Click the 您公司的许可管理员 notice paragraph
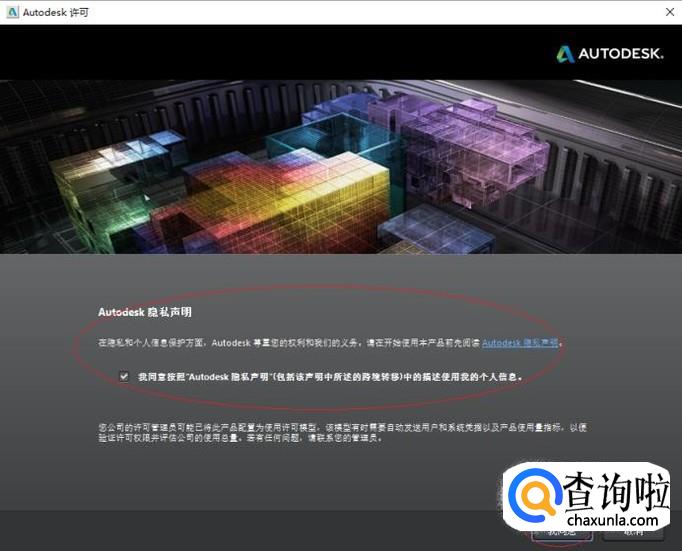Image resolution: width=682 pixels, height=551 pixels. [343, 433]
